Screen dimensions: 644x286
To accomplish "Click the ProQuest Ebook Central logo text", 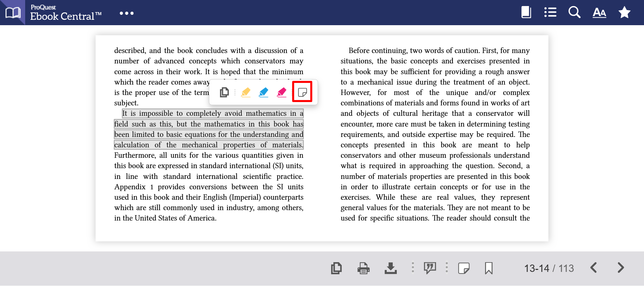I will coord(66,13).
